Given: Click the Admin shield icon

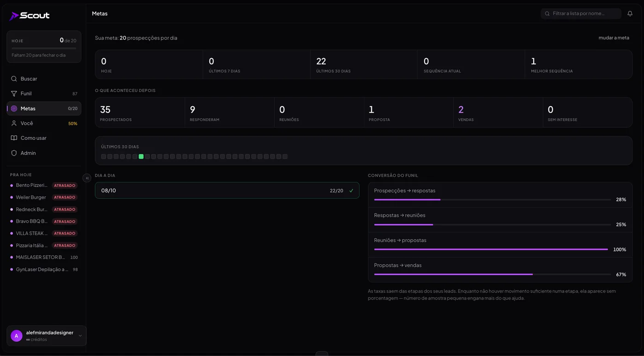Looking at the screenshot, I should click(x=14, y=153).
